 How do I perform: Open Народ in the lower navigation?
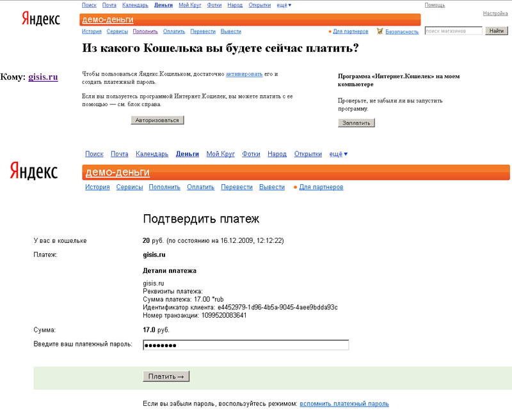277,154
